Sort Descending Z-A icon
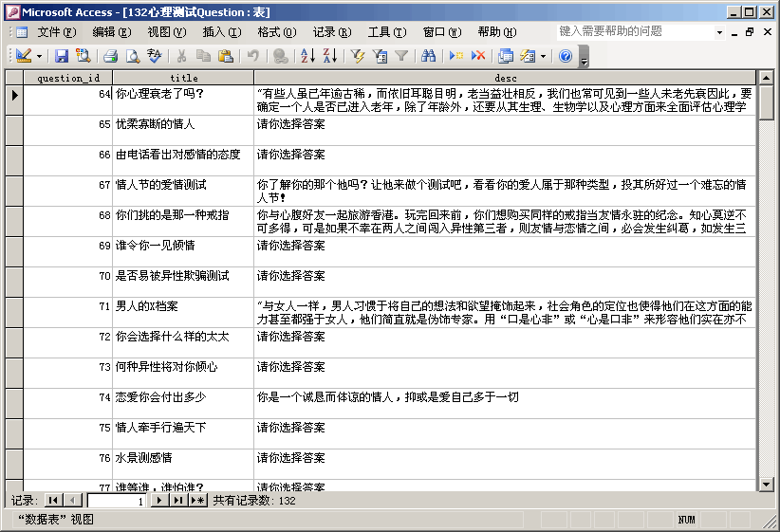Image resolution: width=780 pixels, height=532 pixels. point(330,56)
